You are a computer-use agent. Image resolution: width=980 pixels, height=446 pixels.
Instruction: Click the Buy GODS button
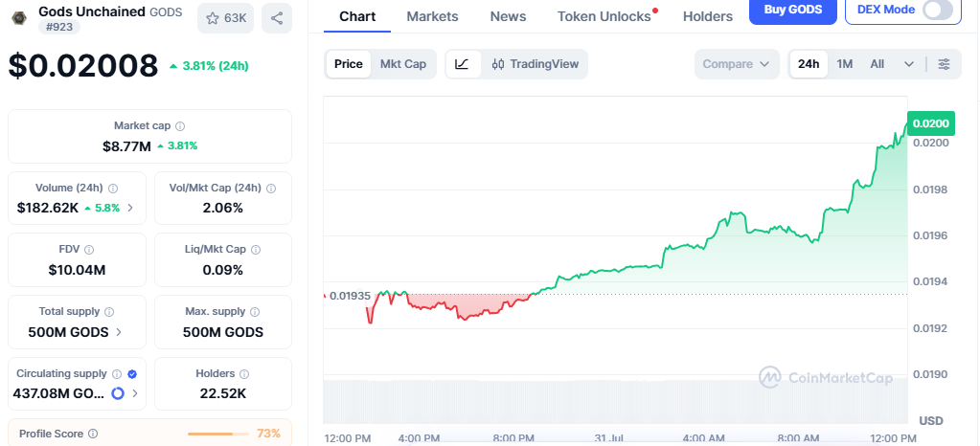point(793,10)
